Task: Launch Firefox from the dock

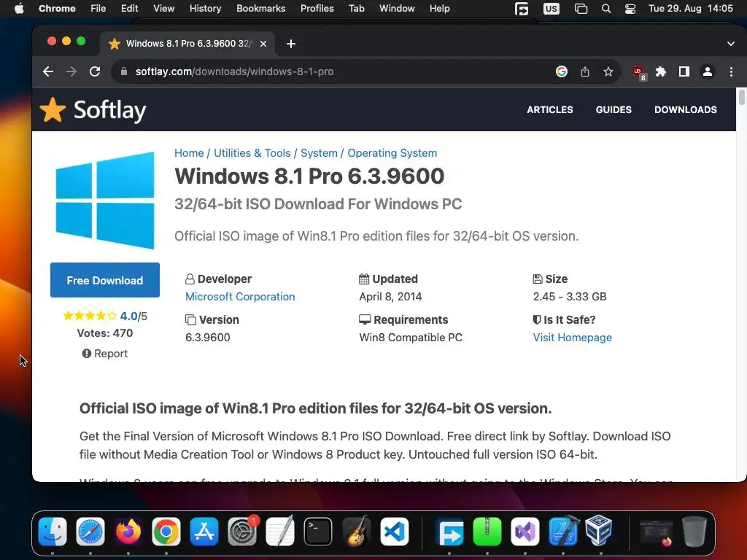Action: [x=128, y=532]
